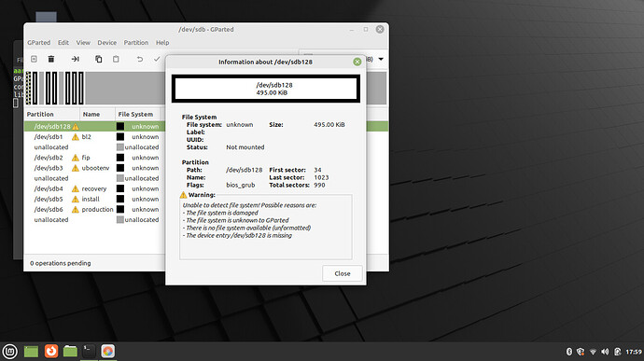Launch Firefox from the taskbar
Image resolution: width=644 pixels, height=361 pixels.
tap(51, 351)
